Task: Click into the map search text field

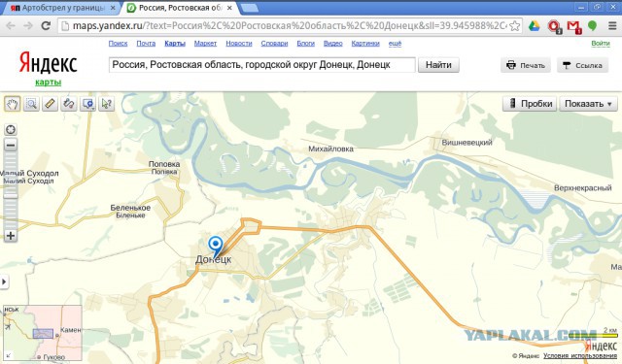Action: (x=262, y=65)
